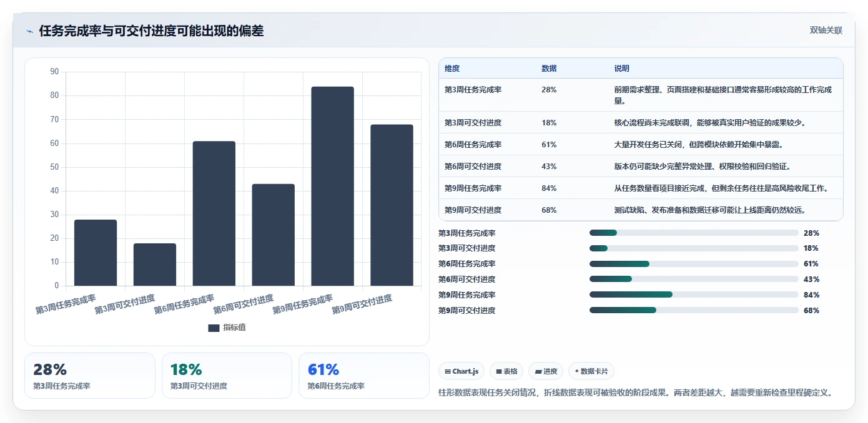868x423 pixels.
Task: Click the 双轴关联 label in the header
Action: tap(826, 31)
